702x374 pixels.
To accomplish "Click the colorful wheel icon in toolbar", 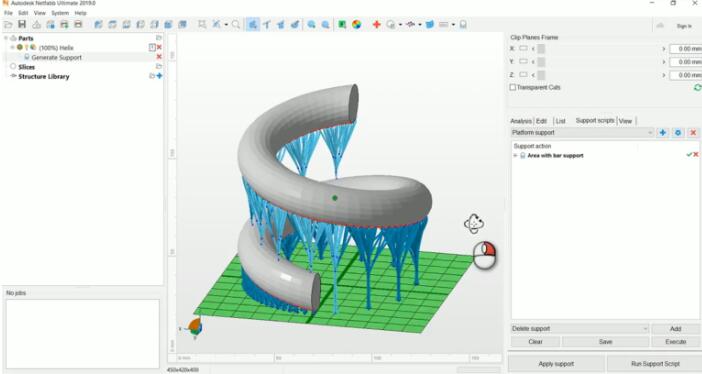I will tap(356, 25).
